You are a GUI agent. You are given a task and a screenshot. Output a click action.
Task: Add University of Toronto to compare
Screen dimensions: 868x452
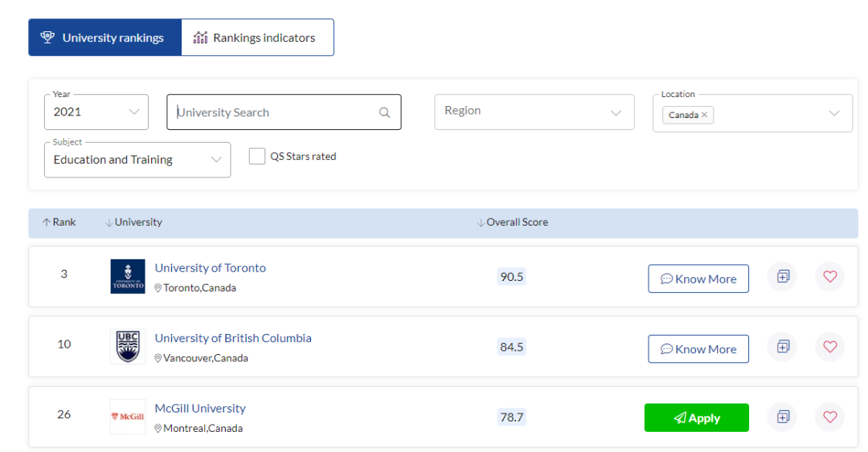(x=782, y=277)
